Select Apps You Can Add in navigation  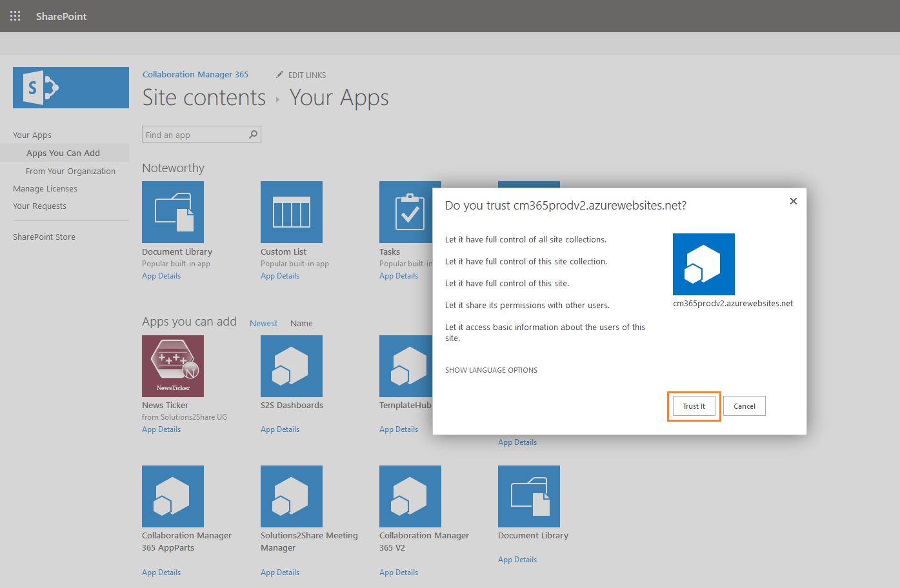[63, 153]
